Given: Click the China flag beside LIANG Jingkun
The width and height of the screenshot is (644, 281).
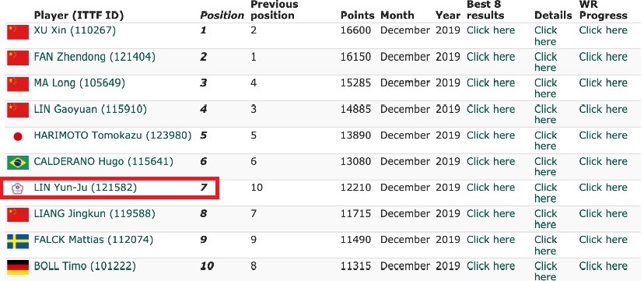Looking at the screenshot, I should (18, 215).
